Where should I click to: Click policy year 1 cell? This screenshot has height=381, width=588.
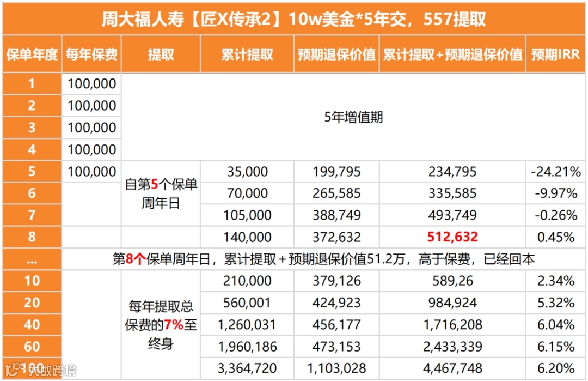pos(32,84)
